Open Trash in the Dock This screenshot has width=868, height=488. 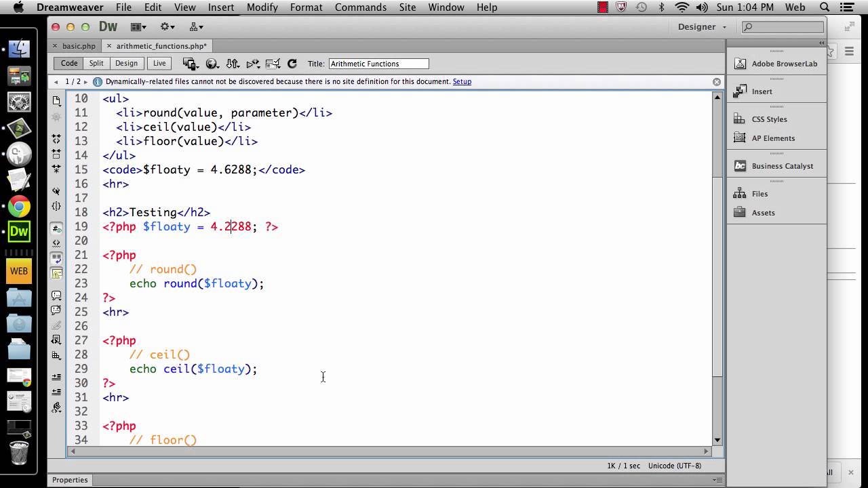[x=19, y=452]
